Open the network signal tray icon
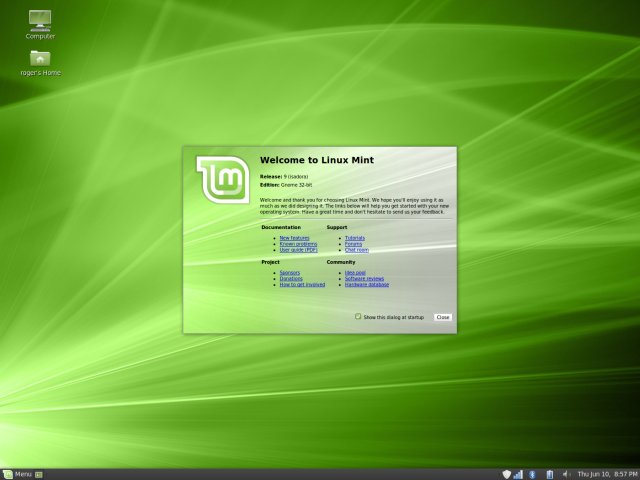Viewport: 640px width, 480px height. pos(519,473)
